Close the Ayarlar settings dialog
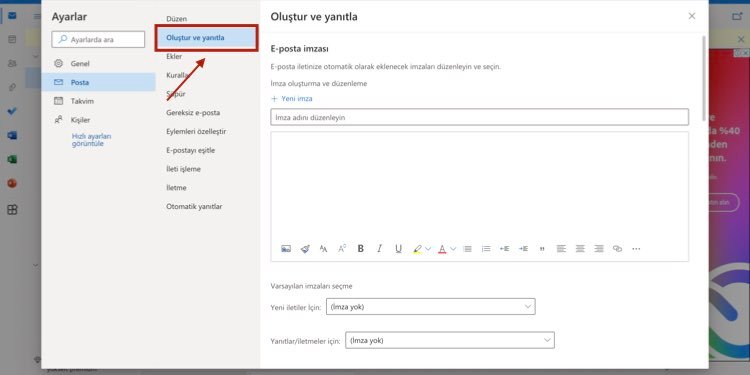 [x=692, y=16]
